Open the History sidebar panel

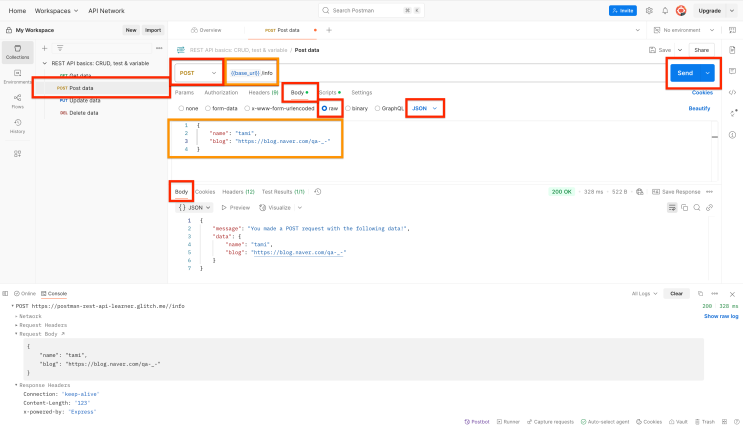tap(18, 126)
